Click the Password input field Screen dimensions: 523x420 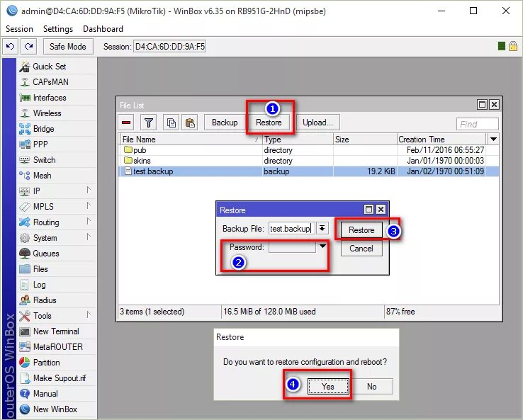(x=292, y=247)
